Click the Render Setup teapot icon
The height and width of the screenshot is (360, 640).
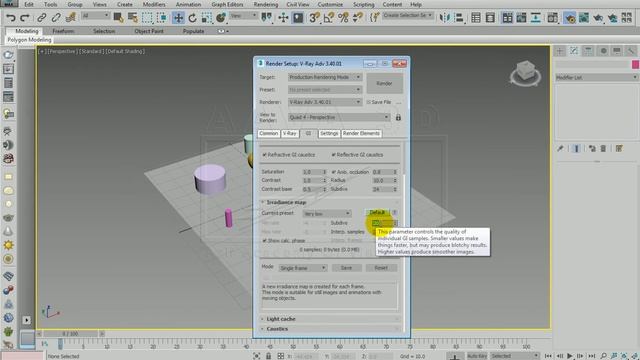pos(570,18)
